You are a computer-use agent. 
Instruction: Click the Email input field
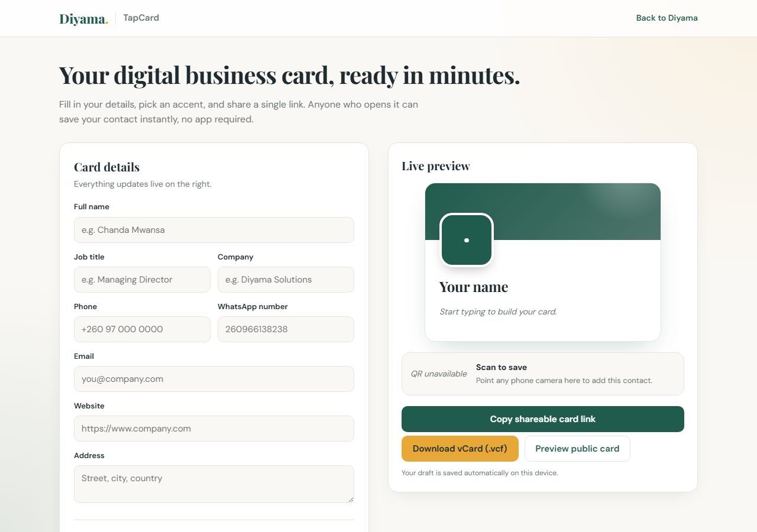[x=214, y=379]
